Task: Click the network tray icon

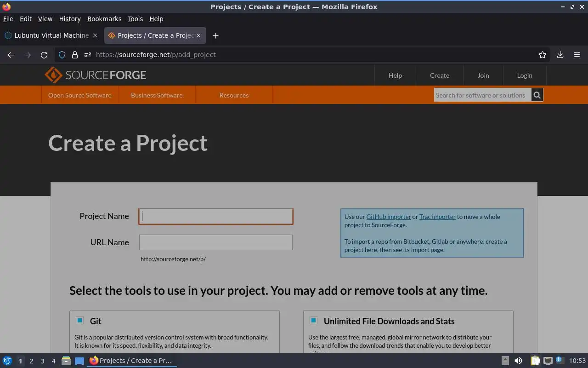Action: [548, 361]
